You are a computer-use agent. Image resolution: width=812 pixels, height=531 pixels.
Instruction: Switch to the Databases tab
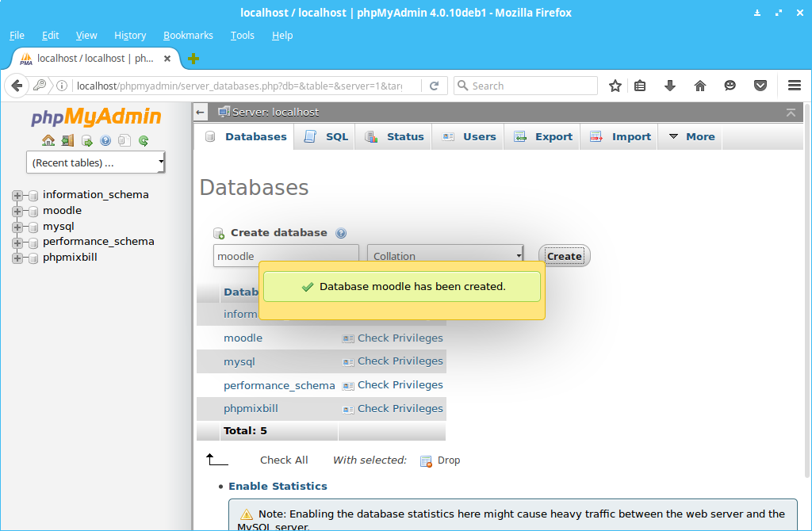tap(246, 136)
